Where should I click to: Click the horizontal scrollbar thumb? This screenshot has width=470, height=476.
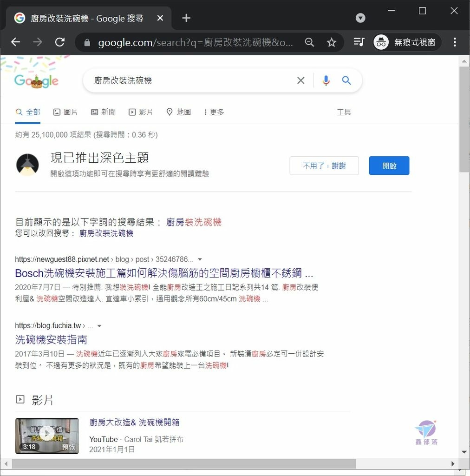[x=184, y=464]
